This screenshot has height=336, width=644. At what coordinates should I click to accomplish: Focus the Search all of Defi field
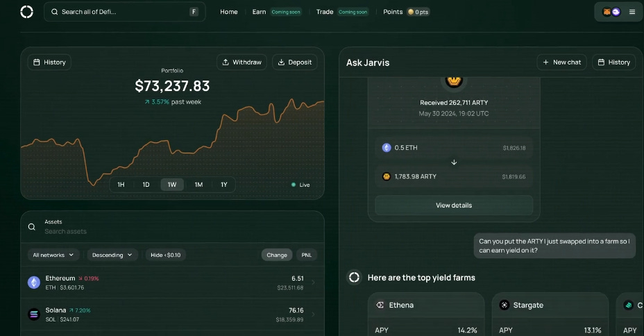coord(124,12)
